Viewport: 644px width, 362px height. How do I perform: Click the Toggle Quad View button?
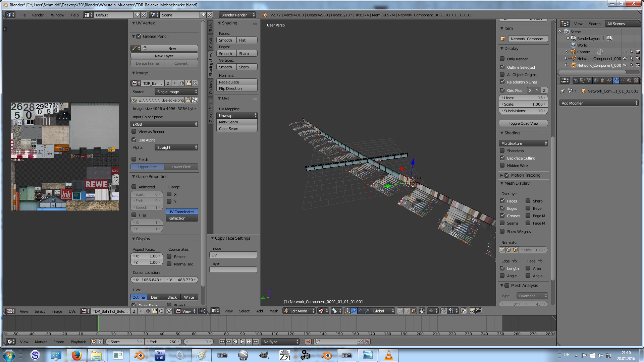[x=523, y=123]
